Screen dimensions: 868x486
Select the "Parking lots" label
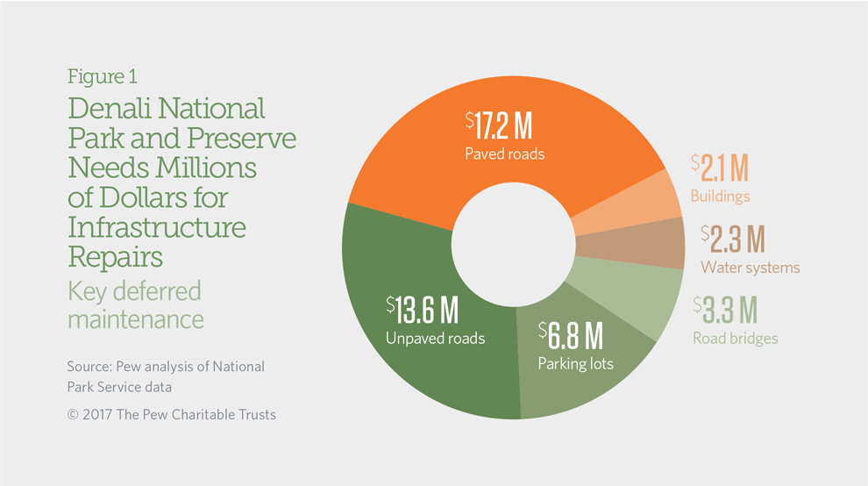575,362
